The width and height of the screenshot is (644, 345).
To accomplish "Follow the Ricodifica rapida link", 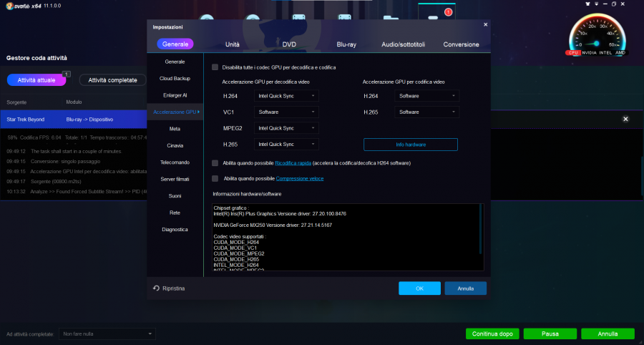I will [x=293, y=163].
